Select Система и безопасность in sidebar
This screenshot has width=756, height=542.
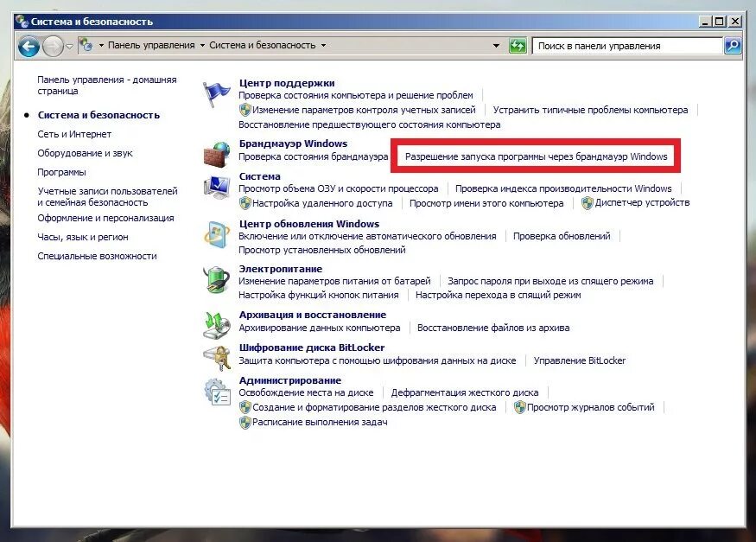tap(98, 115)
